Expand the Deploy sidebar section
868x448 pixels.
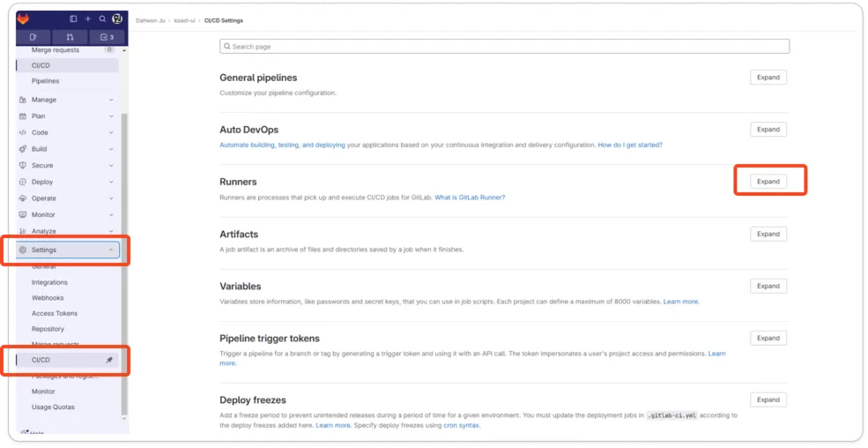click(111, 182)
